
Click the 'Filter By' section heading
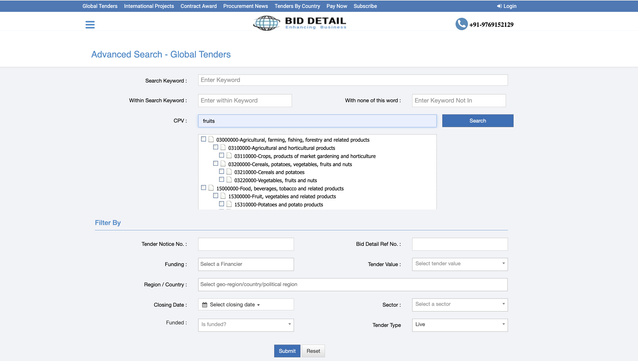[x=108, y=223]
